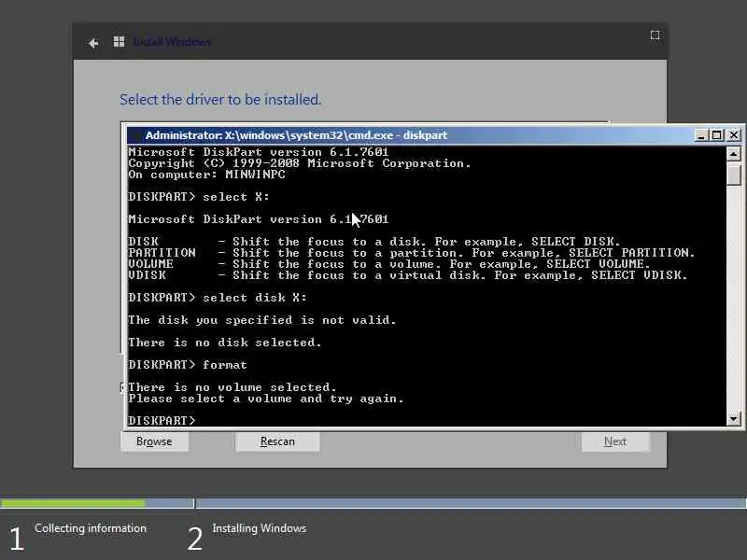Click the Rescan button
Image resolution: width=747 pixels, height=560 pixels.
(x=277, y=441)
